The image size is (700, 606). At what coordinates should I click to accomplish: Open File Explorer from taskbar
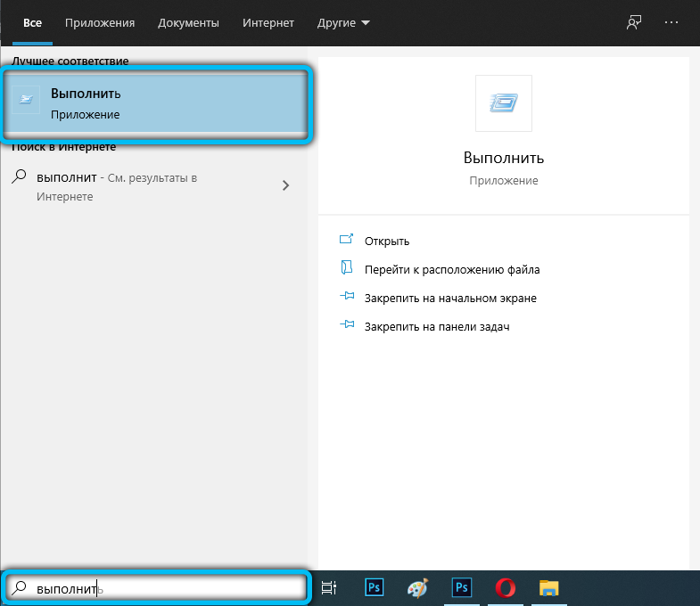pyautogui.click(x=548, y=588)
